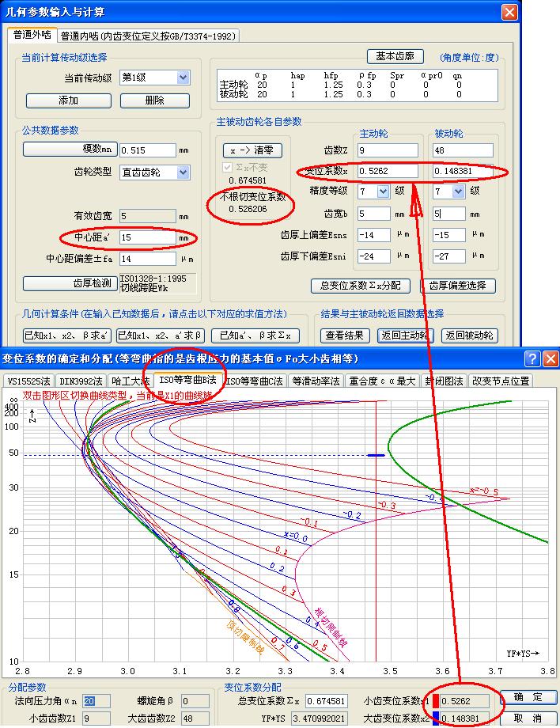Click the 查看结果 button
Screen dimensions: 560x728
pyautogui.click(x=345, y=336)
